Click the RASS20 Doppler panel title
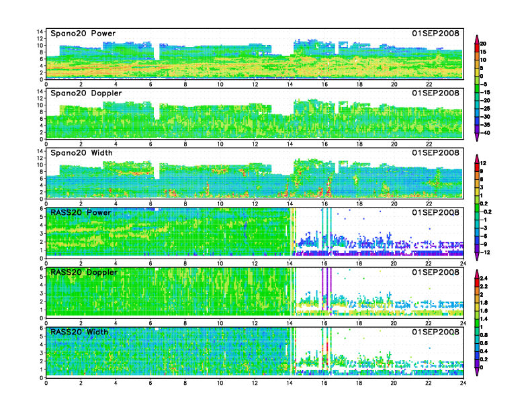This screenshot has width=532, height=411. pyautogui.click(x=84, y=272)
